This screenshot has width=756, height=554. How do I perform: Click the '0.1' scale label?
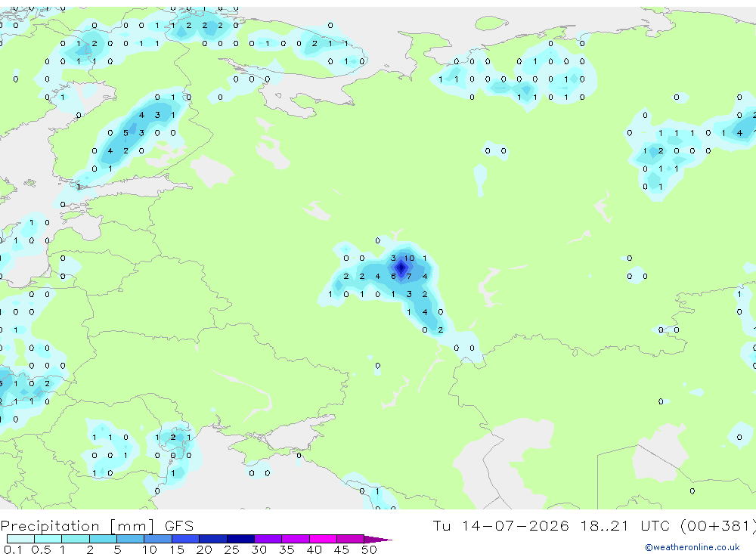coord(13,549)
